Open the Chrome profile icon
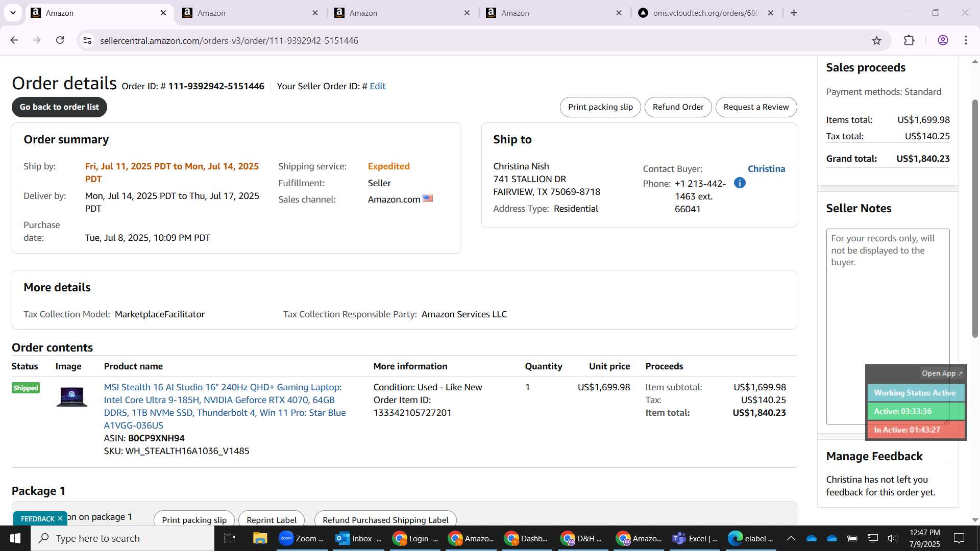980x551 pixels. tap(943, 40)
